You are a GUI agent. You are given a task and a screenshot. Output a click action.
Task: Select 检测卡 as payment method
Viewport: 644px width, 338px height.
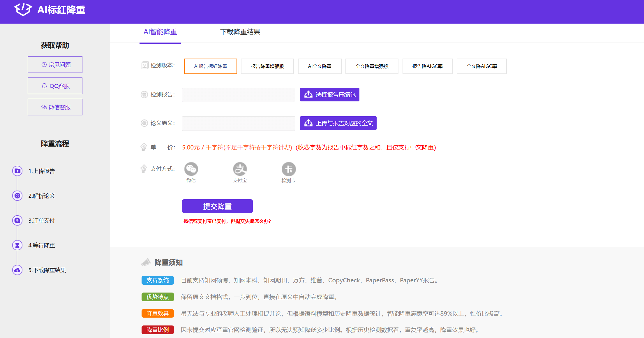288,169
